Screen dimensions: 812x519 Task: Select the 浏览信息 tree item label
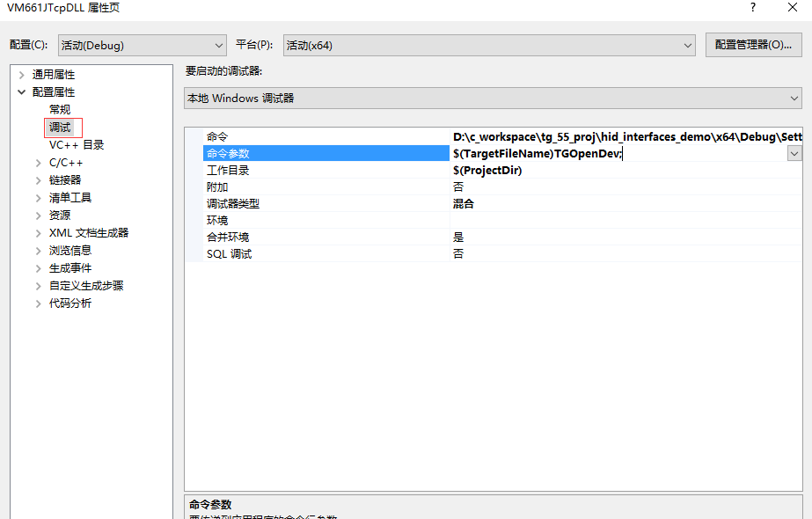click(70, 251)
